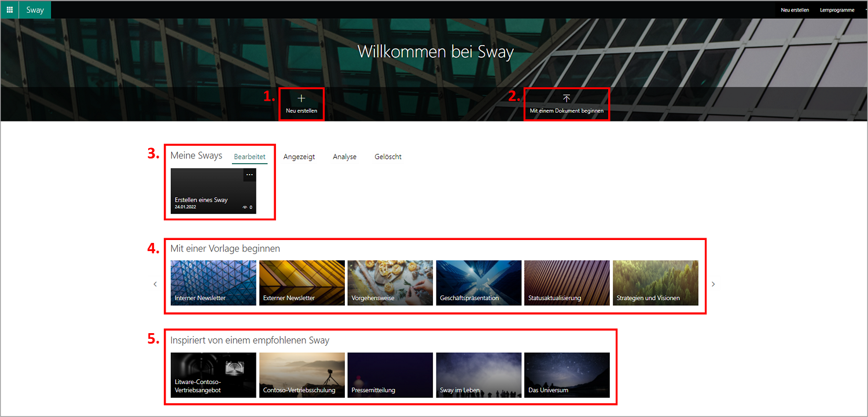Click the view count eye icon on card
Image resolution: width=868 pixels, height=417 pixels.
click(x=245, y=207)
